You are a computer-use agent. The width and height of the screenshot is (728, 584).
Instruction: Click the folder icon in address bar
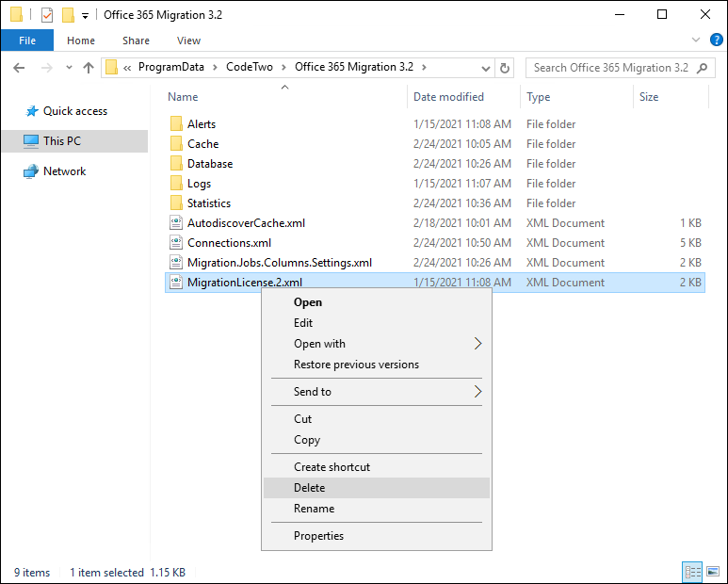111,68
